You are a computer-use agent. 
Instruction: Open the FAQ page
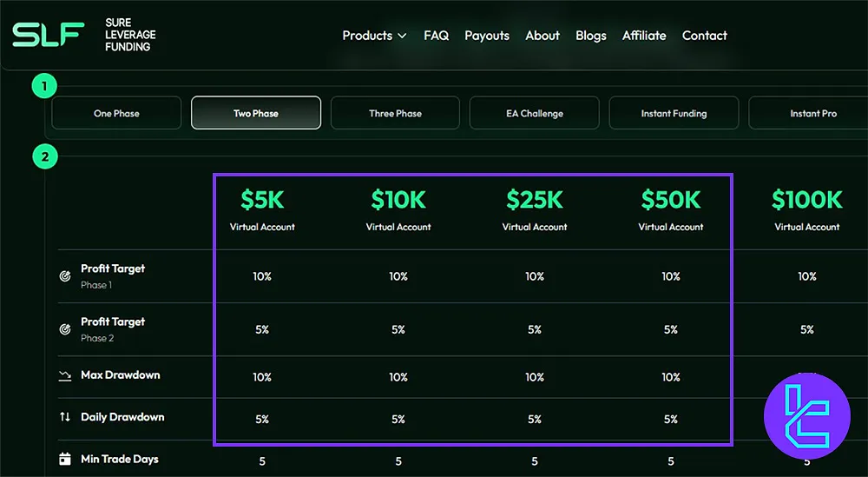click(x=437, y=36)
